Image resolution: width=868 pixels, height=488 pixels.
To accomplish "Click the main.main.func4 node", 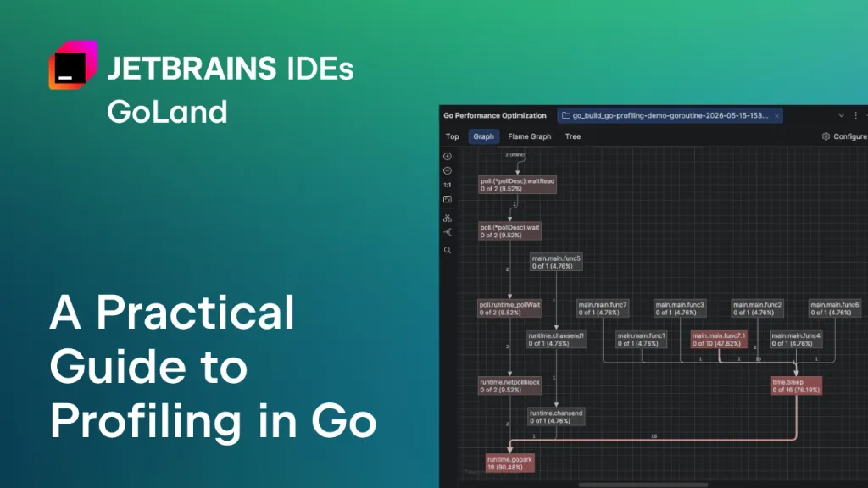I will [797, 340].
